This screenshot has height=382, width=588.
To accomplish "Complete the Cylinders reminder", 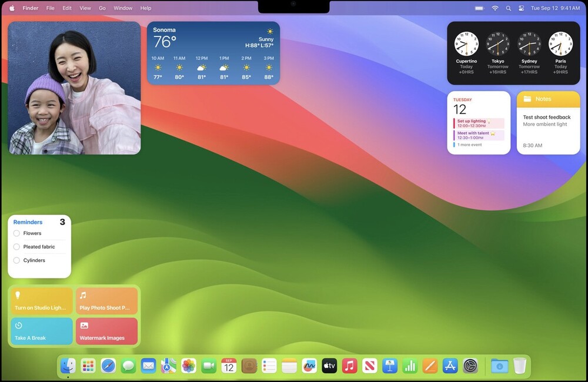I will pyautogui.click(x=16, y=260).
